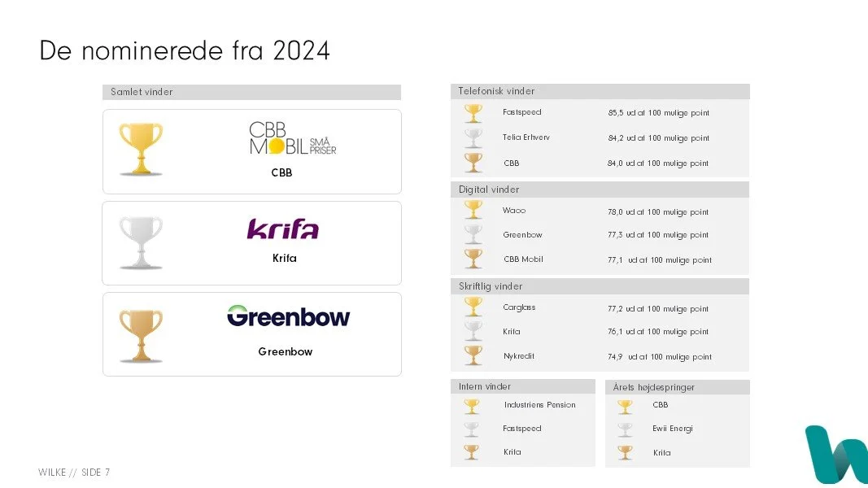Select the Telefonisk vinder header
868x488 pixels.
[600, 91]
